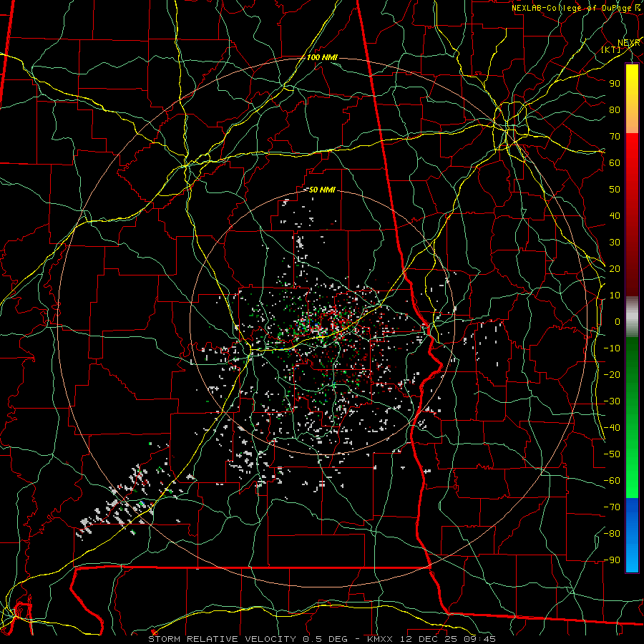The height and width of the screenshot is (644, 644).
Task: Select the 10 value on the velocity scale
Action: point(615,296)
